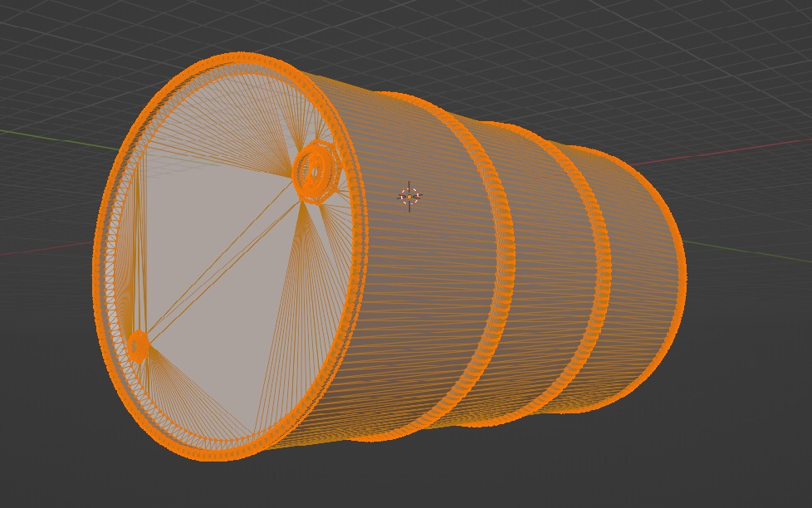The image size is (812, 508).
Task: Click the 3D cursor crosshair in viewport
Action: coord(409,196)
